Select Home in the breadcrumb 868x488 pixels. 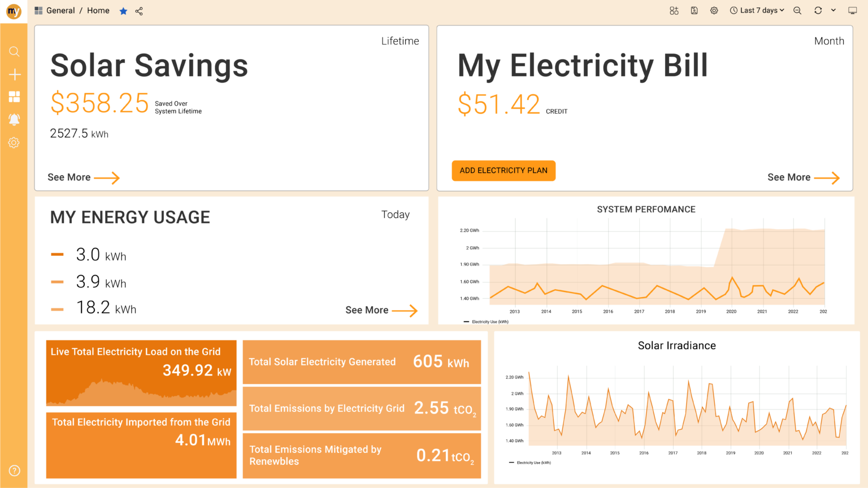(x=98, y=10)
